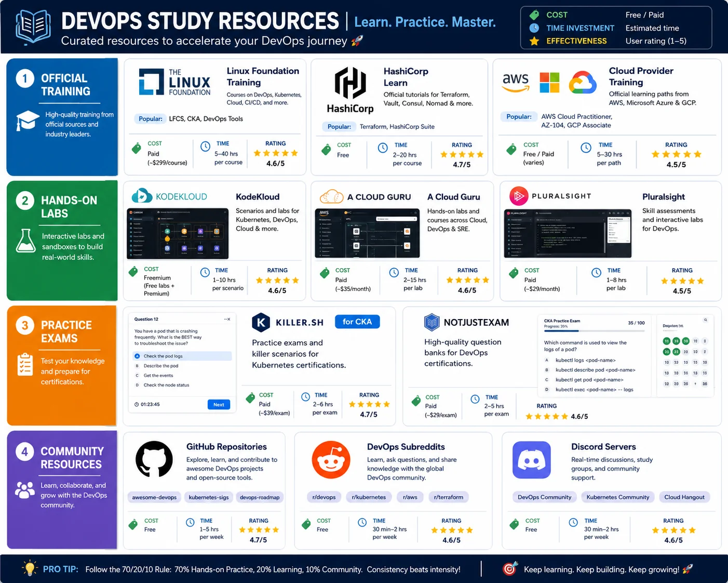Open the Cloud Hangout Discord tag
Viewport: 728px width, 583px height.
684,497
